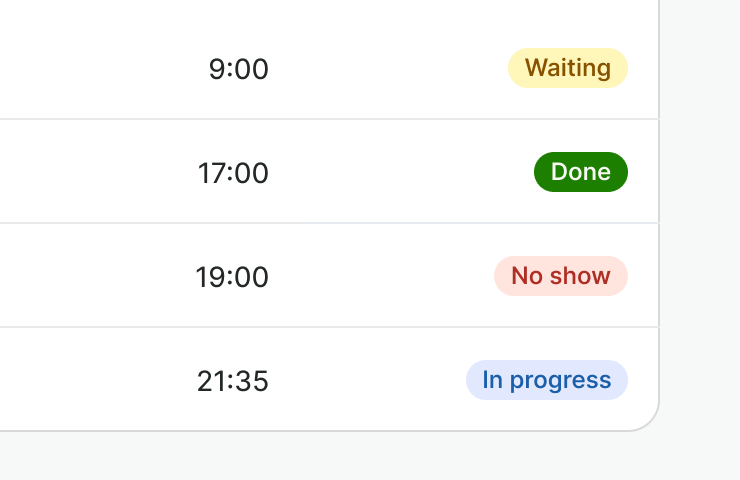740x480 pixels.
Task: Select the 9:00 time entry
Action: pyautogui.click(x=239, y=69)
